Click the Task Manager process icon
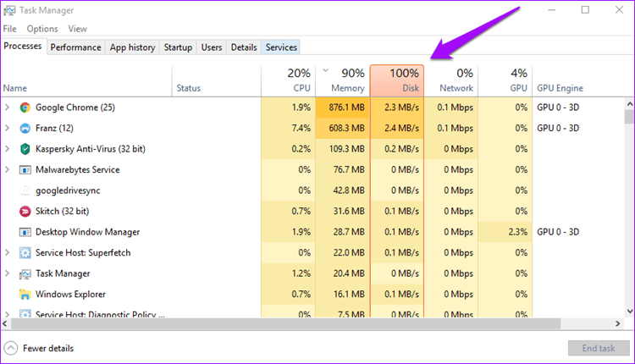Screen dimensions: 635x364 pyautogui.click(x=25, y=274)
